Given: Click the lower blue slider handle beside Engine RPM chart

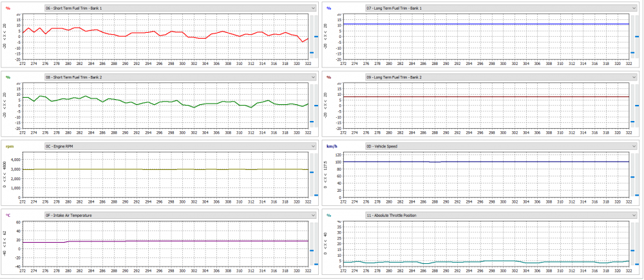Looking at the screenshot, I should (316, 195).
